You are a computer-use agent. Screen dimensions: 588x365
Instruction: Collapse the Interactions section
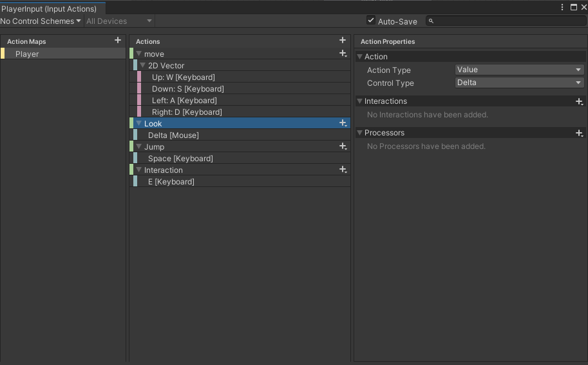click(x=360, y=101)
